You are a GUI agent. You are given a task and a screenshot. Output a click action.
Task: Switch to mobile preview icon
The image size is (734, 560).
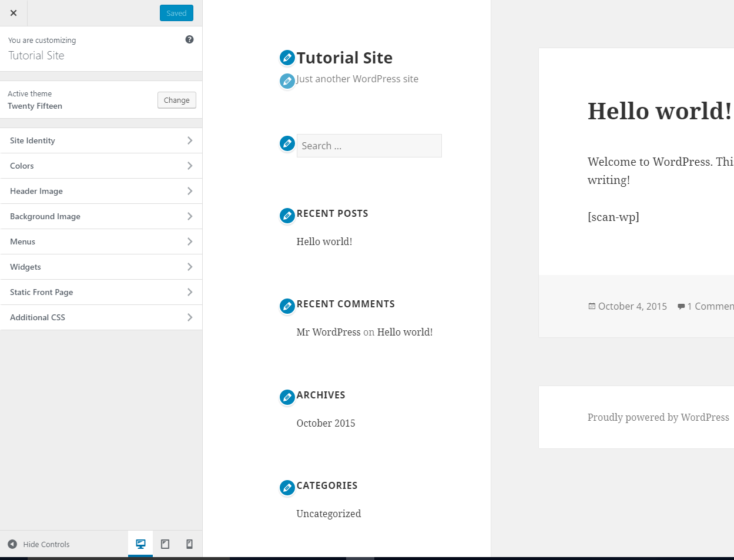coord(189,544)
